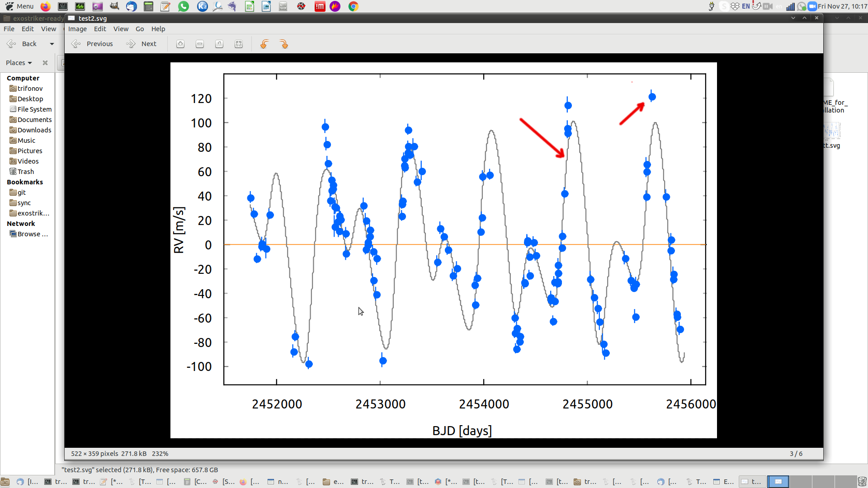Open the window shade chevron on the titlebar
The height and width of the screenshot is (488, 868).
point(793,18)
